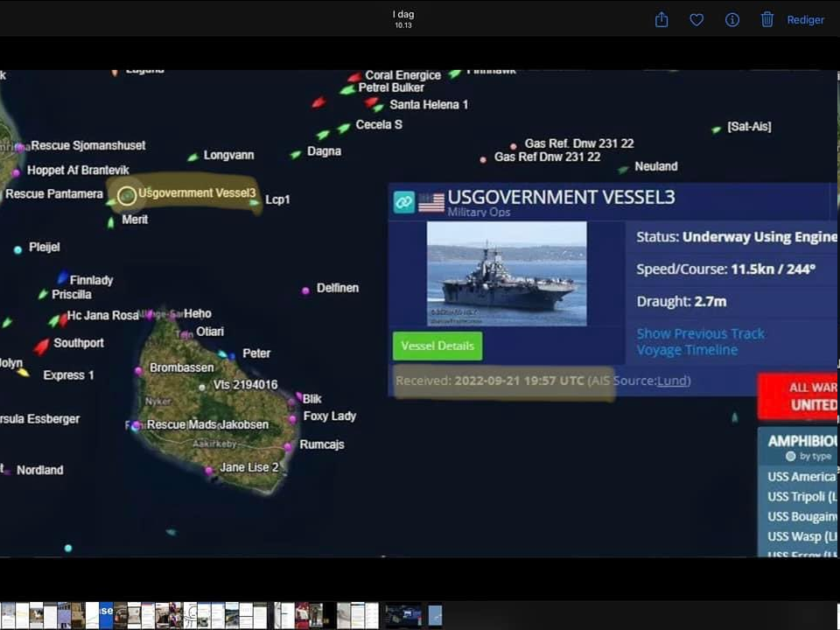Image resolution: width=840 pixels, height=630 pixels.
Task: Click the Rescue Pantamera label
Action: pos(53,194)
